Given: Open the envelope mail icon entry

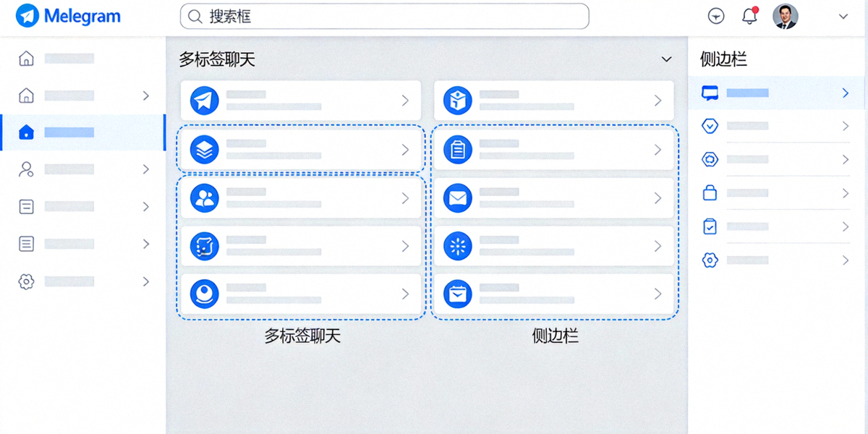Looking at the screenshot, I should tap(457, 197).
